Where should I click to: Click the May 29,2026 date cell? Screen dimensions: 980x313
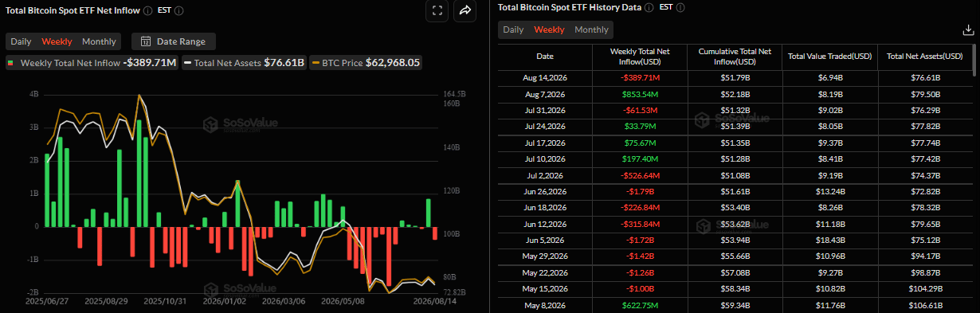545,256
